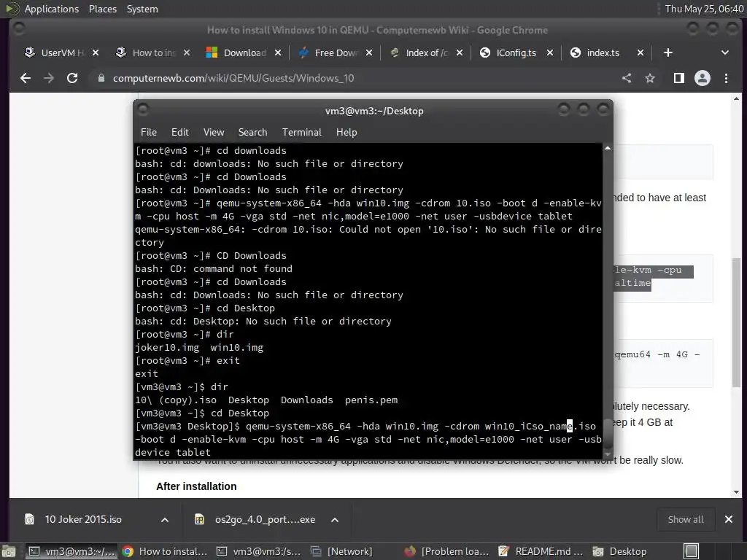Expand options for os2go exe download

click(335, 520)
